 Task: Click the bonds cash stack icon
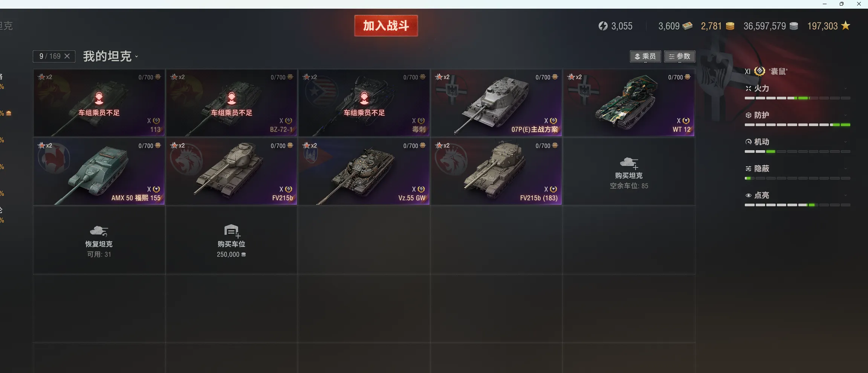click(x=688, y=26)
